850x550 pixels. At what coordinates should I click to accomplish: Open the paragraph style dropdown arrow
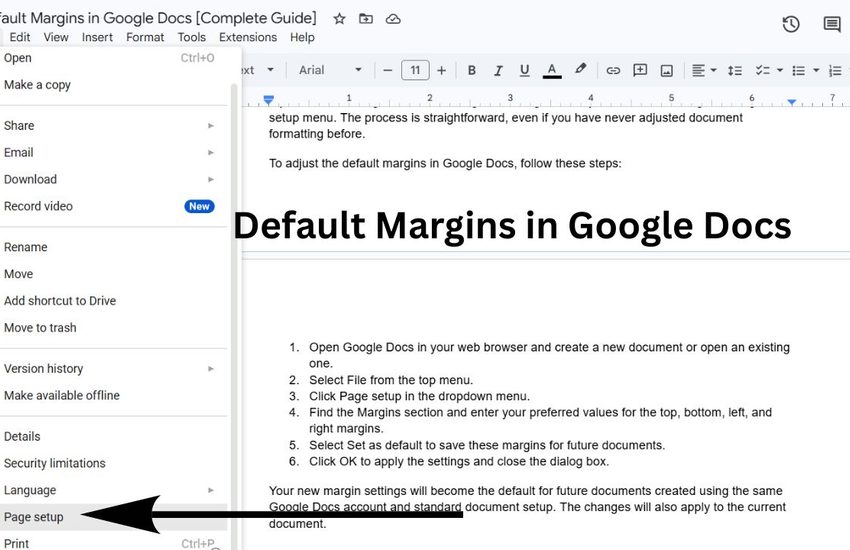click(x=271, y=70)
